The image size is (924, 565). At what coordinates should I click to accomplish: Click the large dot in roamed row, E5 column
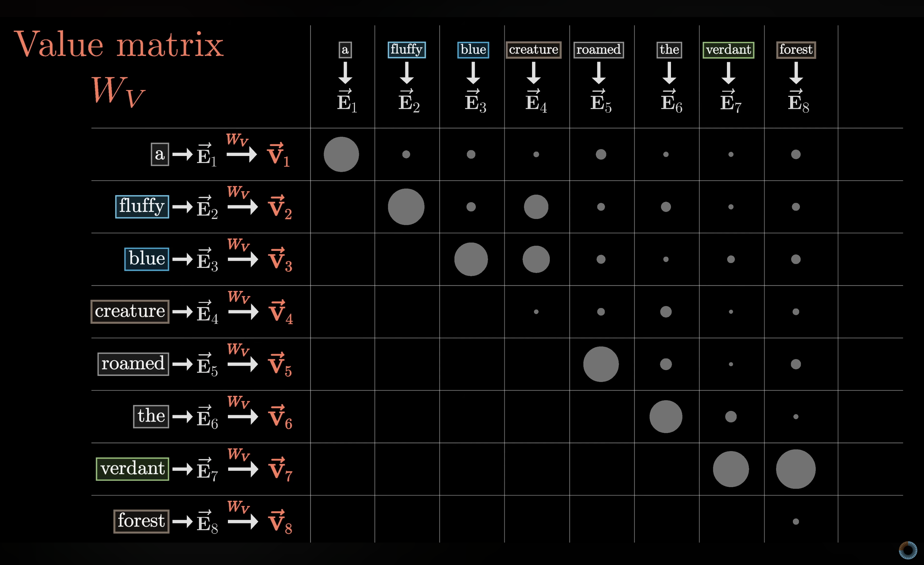click(x=601, y=364)
